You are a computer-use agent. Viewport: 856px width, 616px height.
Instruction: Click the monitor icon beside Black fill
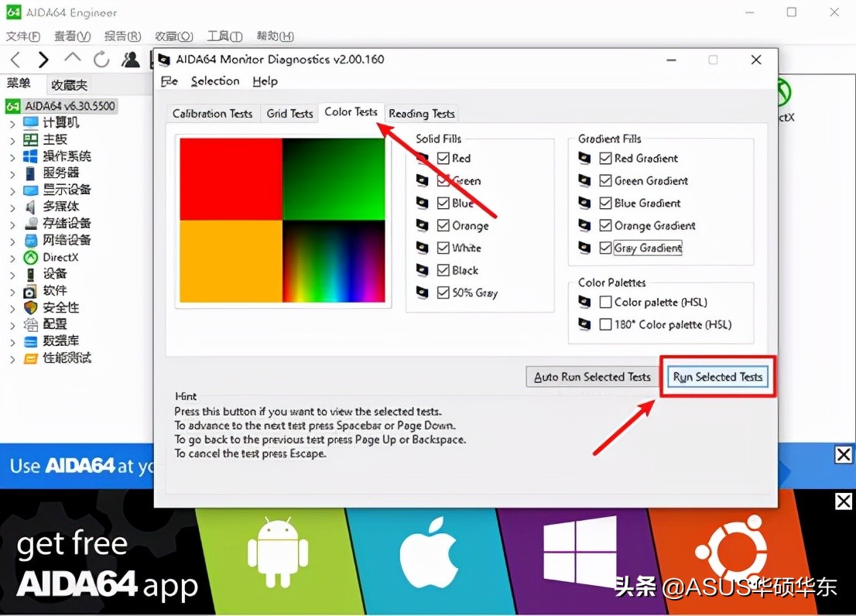[x=423, y=270]
